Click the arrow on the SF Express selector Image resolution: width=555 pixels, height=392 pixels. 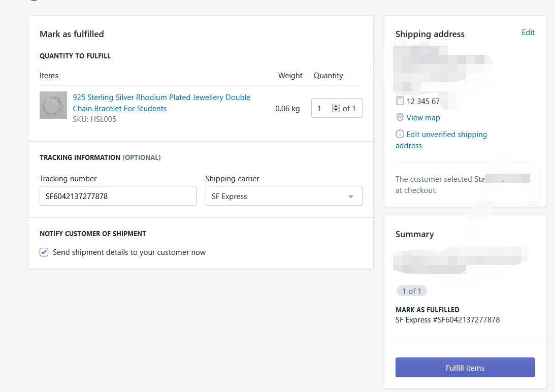(350, 197)
